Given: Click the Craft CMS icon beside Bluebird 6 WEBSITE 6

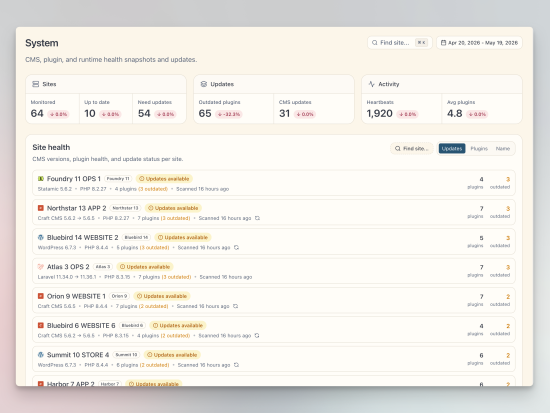Looking at the screenshot, I should pos(41,325).
